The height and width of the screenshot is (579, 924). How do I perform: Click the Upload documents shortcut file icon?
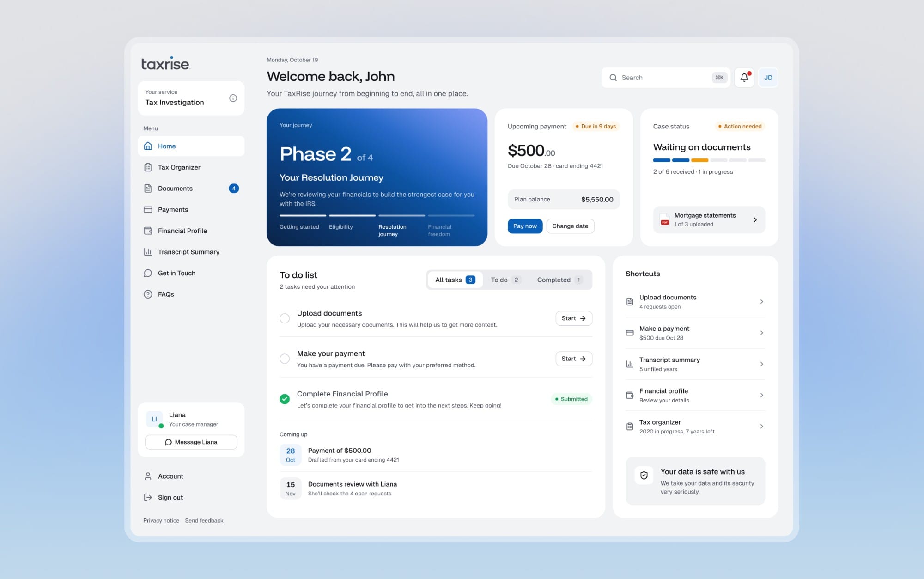(629, 302)
